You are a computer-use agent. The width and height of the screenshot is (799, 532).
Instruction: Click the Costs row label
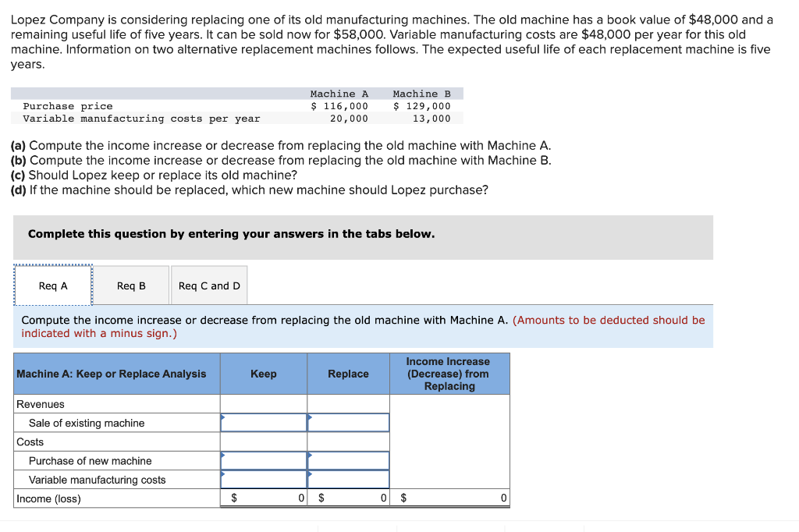pyautogui.click(x=28, y=442)
